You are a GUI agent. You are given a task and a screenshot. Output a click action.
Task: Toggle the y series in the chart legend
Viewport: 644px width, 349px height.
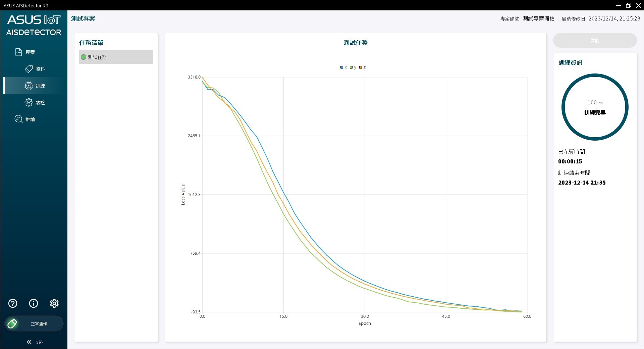pos(353,67)
